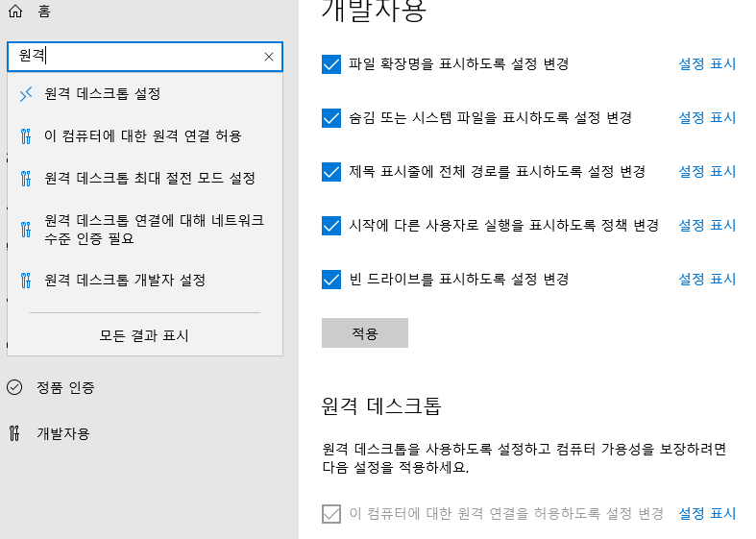The width and height of the screenshot is (756, 539).
Task: Click 설정 표시 link for 원격 연결 허용
Action: pyautogui.click(x=707, y=513)
